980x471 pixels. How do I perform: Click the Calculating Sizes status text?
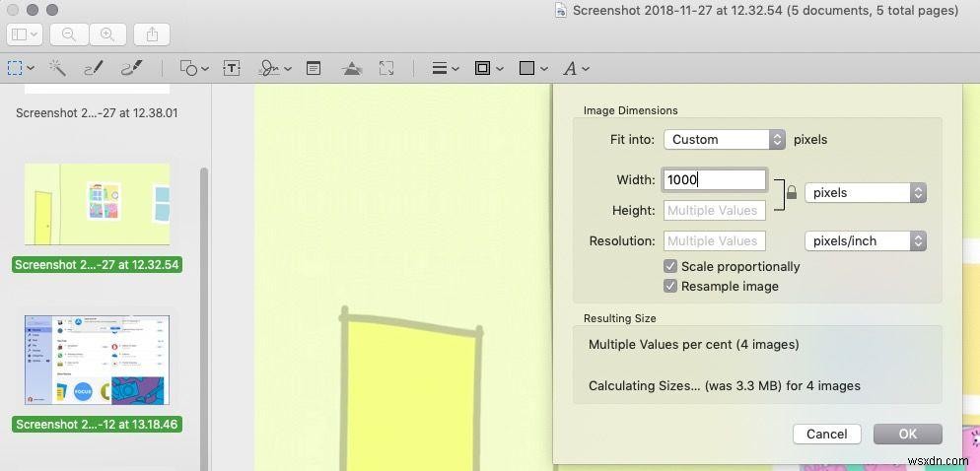click(725, 385)
